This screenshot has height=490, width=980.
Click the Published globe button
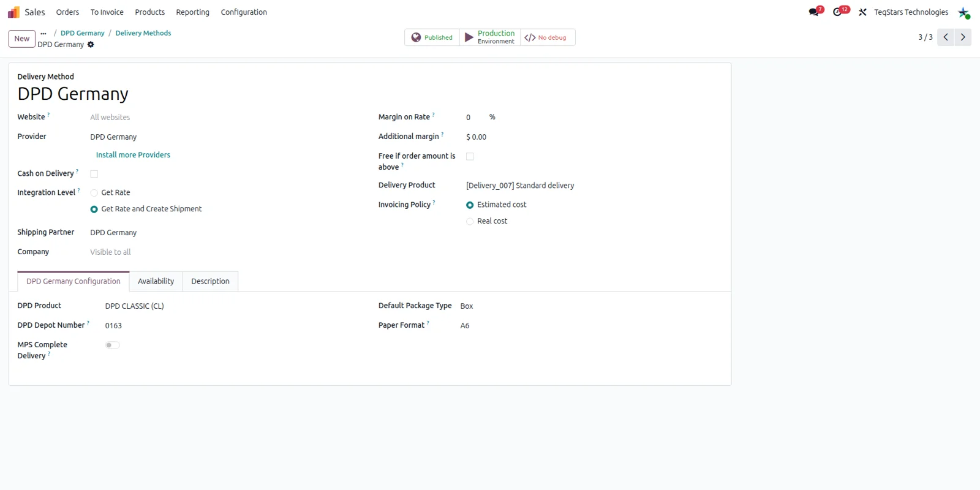[432, 37]
